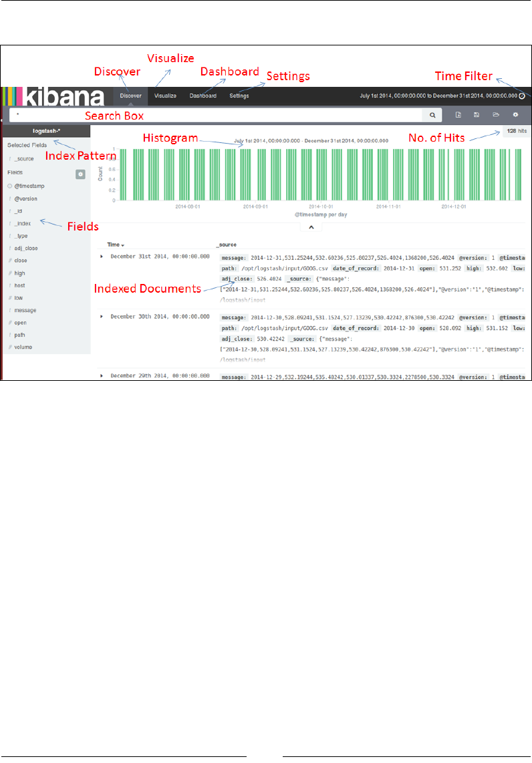Click the 2014-11-01 axis label
The image size is (532, 763).
pyautogui.click(x=388, y=207)
